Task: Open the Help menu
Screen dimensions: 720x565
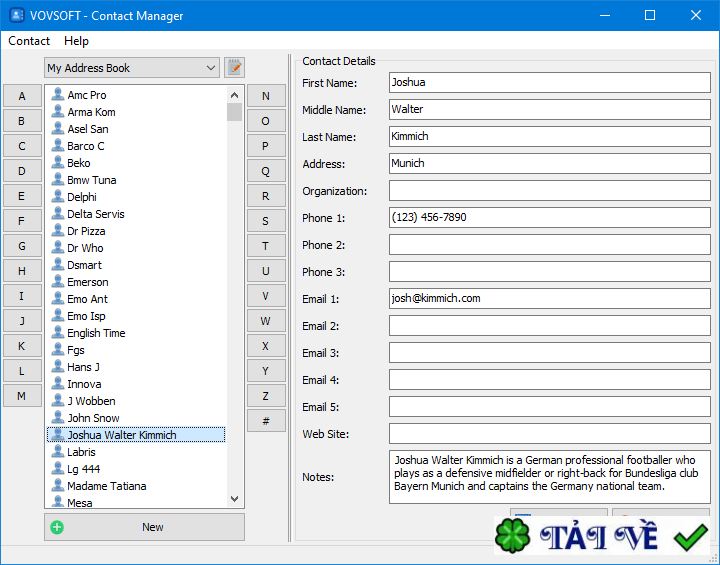Action: pos(76,41)
